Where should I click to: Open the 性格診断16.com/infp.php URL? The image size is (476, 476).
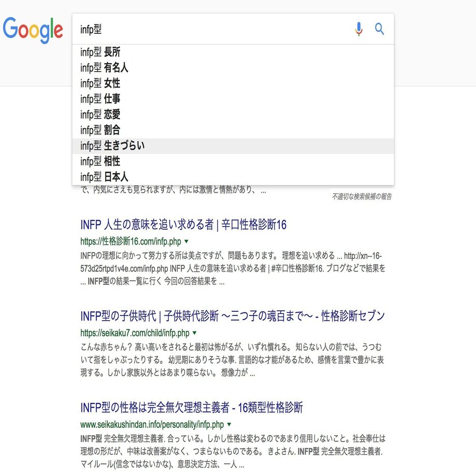coord(131,242)
